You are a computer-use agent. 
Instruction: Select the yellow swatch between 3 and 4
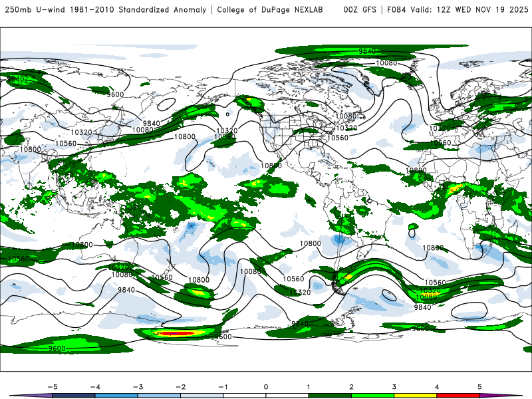coord(415,396)
